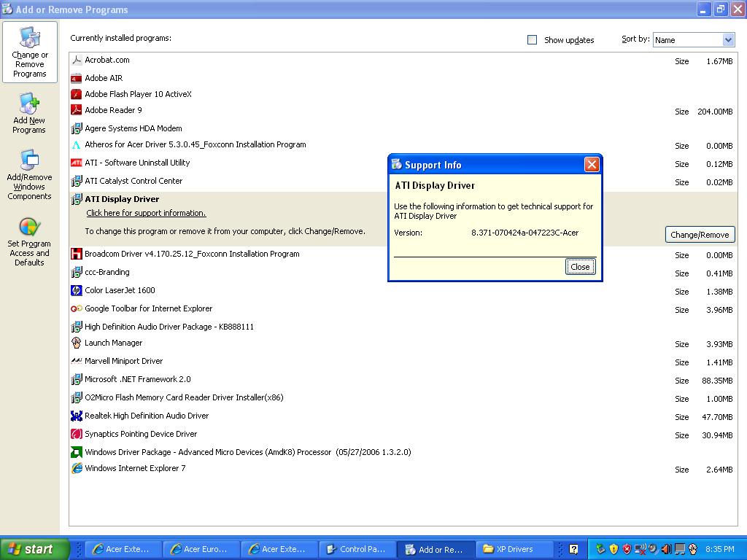
Task: Switch to XP Drivers folder in taskbar
Action: [x=514, y=549]
